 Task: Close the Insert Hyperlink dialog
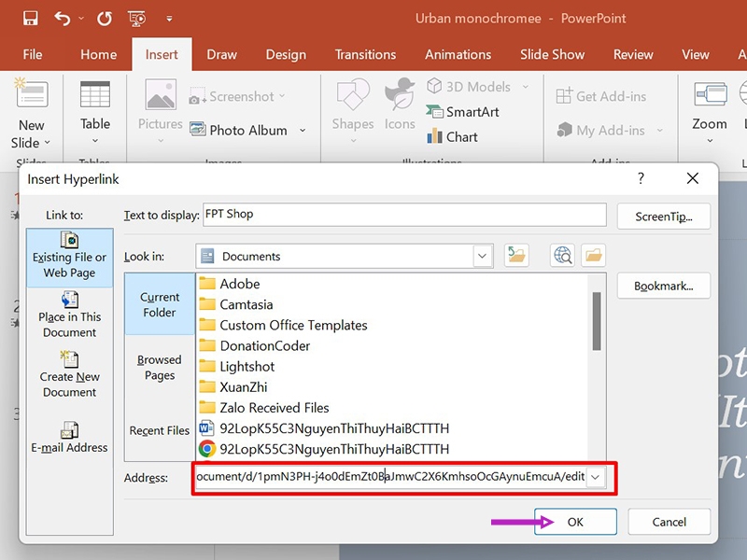[693, 178]
